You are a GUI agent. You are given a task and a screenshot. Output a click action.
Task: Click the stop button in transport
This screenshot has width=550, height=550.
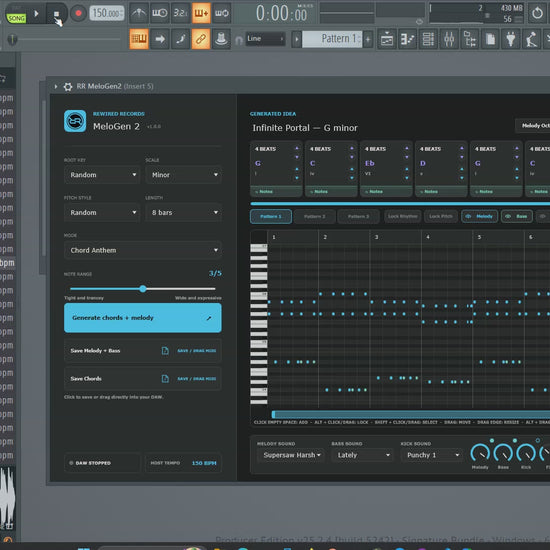point(56,14)
